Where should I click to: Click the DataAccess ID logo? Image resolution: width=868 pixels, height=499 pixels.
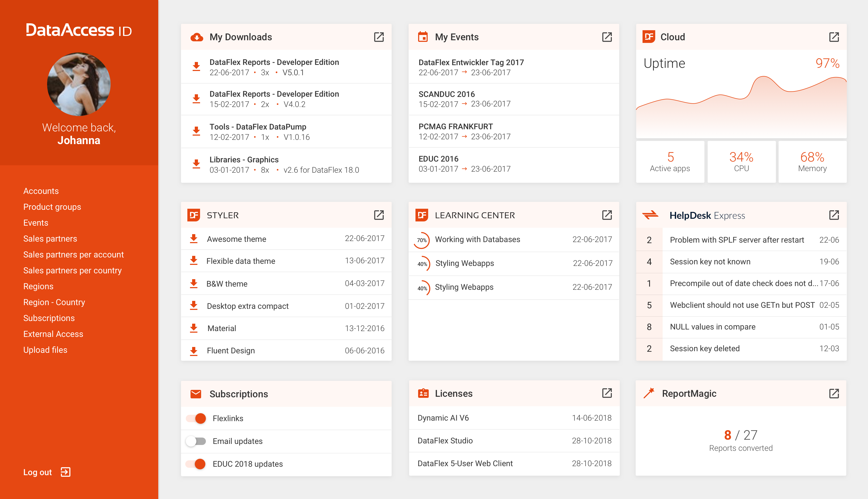79,30
